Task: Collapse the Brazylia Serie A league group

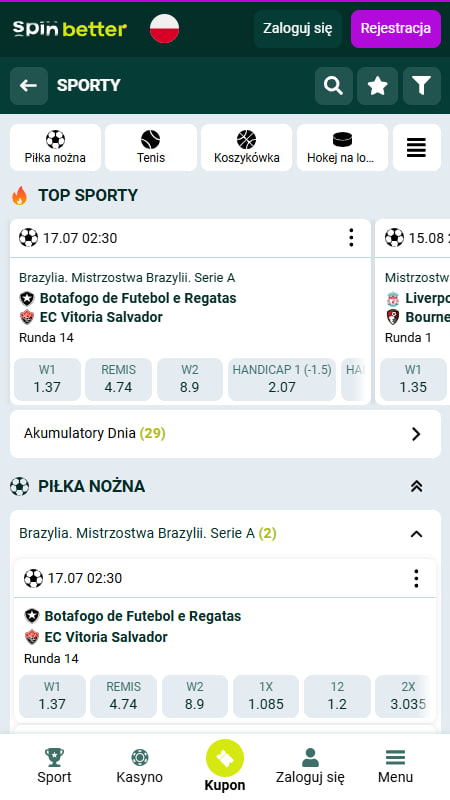Action: pyautogui.click(x=416, y=534)
